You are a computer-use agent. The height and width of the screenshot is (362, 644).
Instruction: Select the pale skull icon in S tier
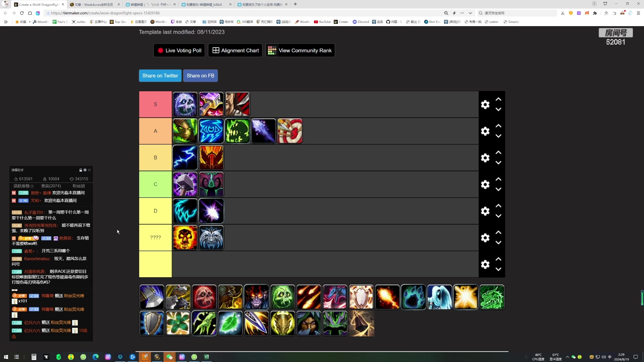click(185, 104)
